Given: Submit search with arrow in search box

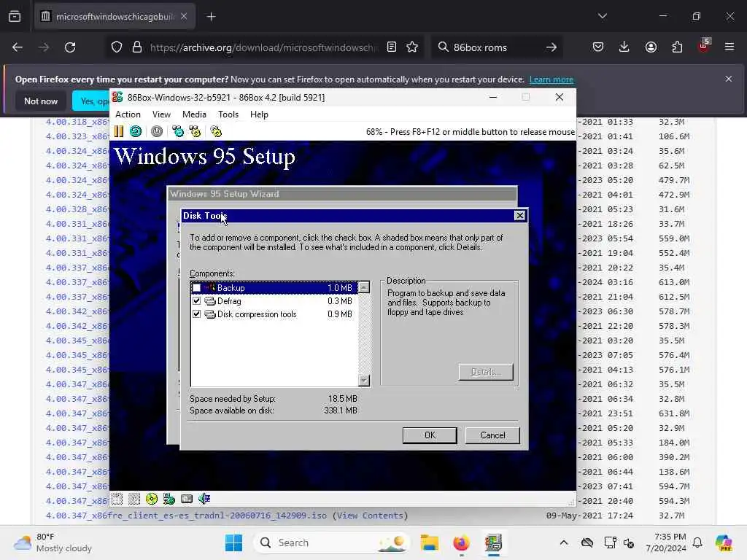Looking at the screenshot, I should pyautogui.click(x=551, y=47).
